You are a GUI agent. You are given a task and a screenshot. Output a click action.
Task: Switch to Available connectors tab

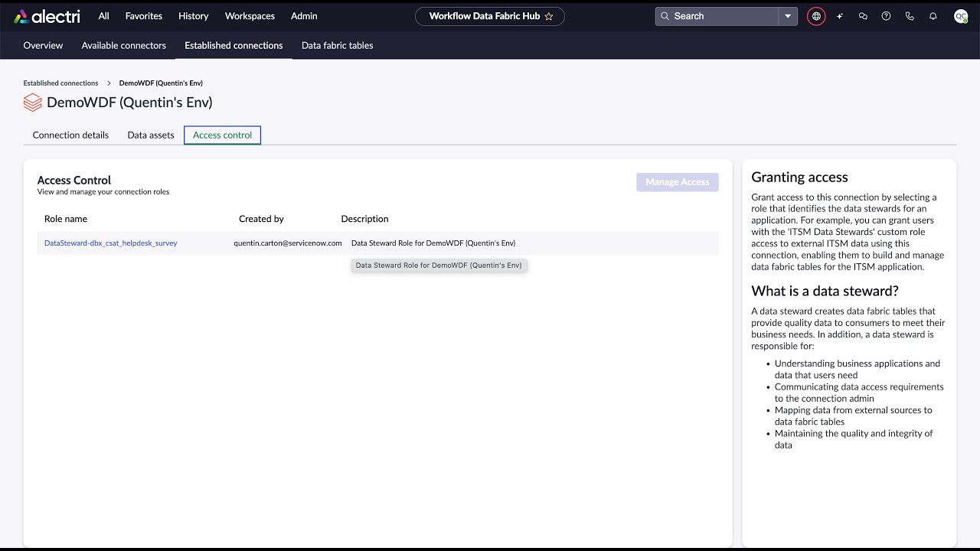[x=124, y=45]
